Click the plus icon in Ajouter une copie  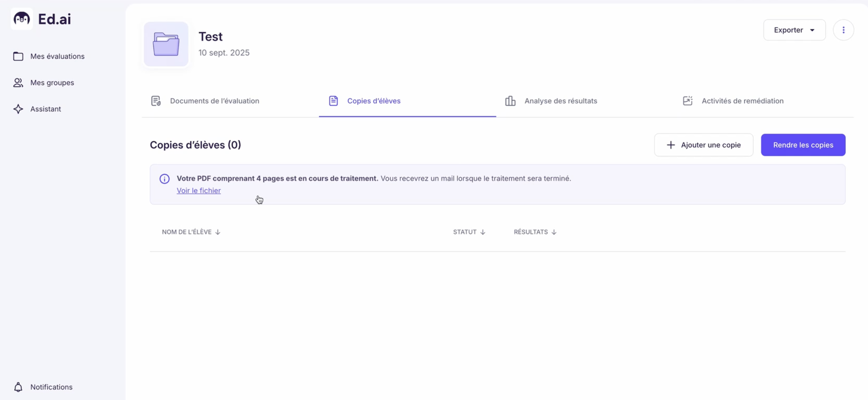point(671,145)
